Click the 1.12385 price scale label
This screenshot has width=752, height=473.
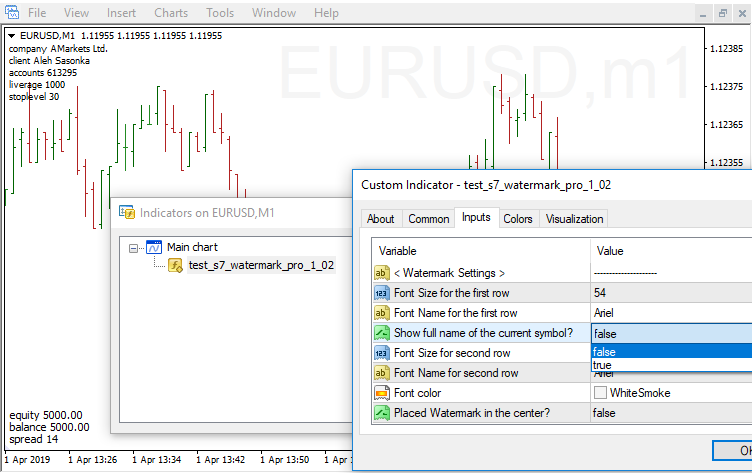(726, 48)
